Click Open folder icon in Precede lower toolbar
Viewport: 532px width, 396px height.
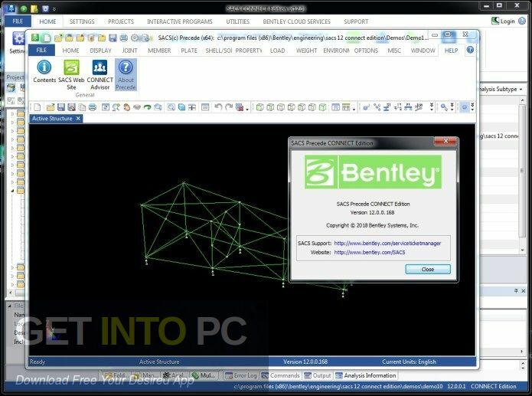51,107
